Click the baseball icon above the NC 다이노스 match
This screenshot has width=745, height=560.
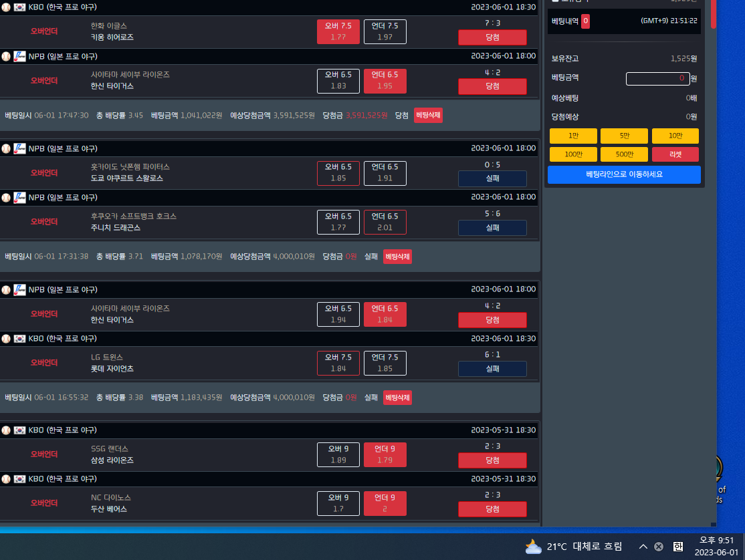coord(6,479)
